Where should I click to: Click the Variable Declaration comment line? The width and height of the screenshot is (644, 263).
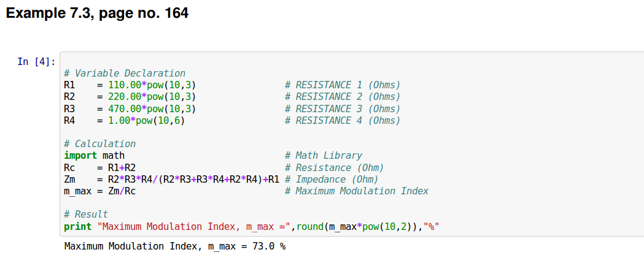pos(125,73)
